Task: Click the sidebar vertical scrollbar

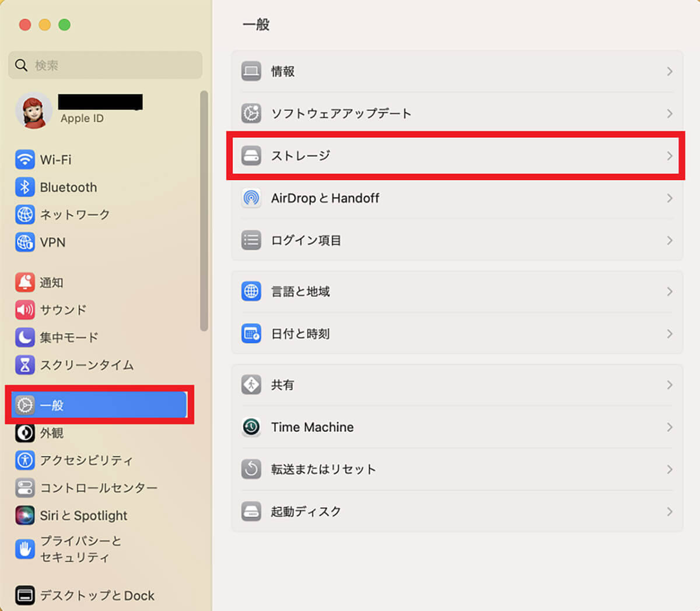Action: [204, 210]
